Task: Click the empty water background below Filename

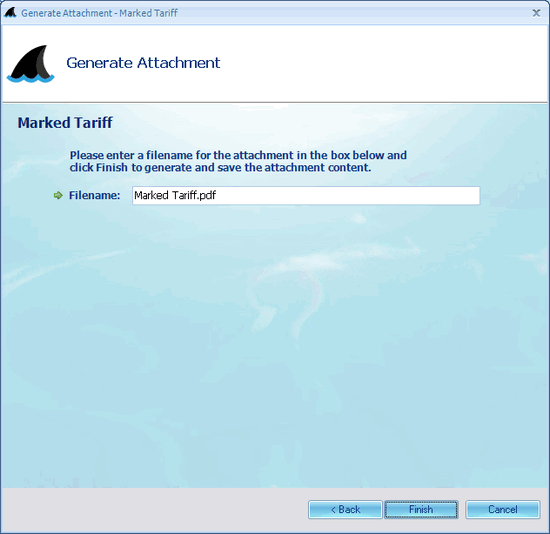Action: (274, 333)
